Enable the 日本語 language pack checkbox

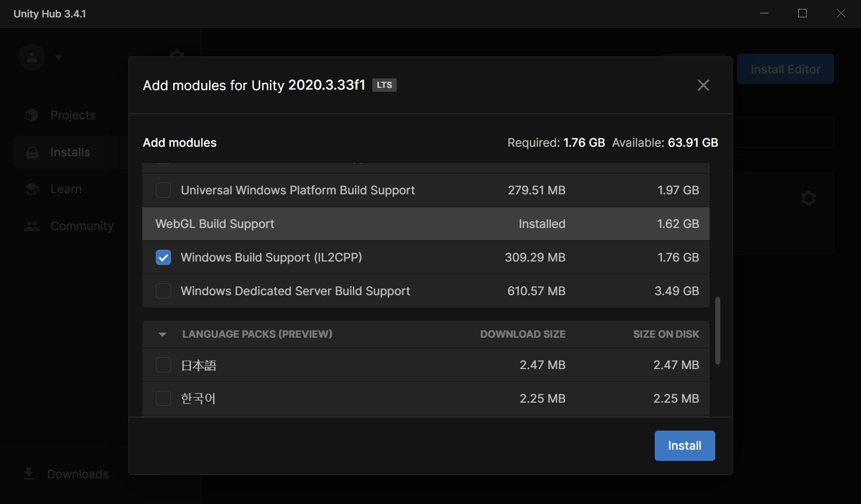click(x=163, y=365)
